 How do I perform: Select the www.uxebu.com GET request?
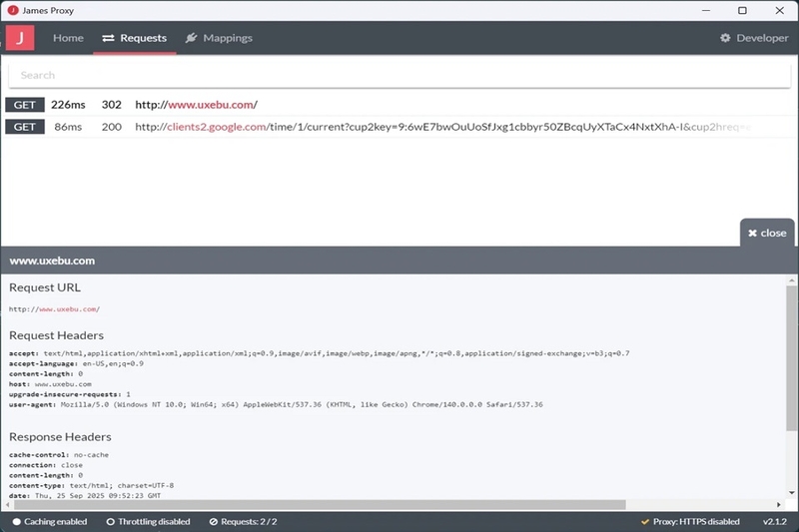399,105
